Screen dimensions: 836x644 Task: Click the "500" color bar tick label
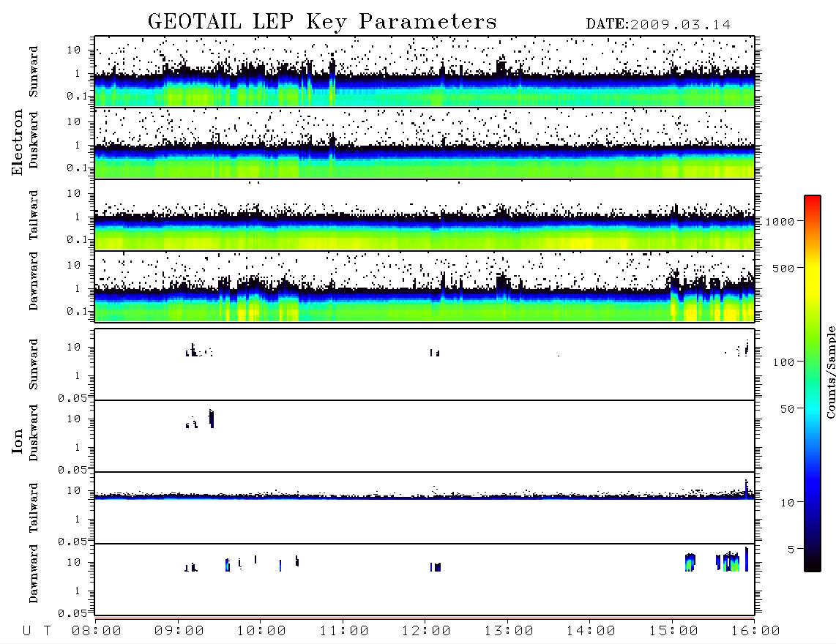coord(784,268)
